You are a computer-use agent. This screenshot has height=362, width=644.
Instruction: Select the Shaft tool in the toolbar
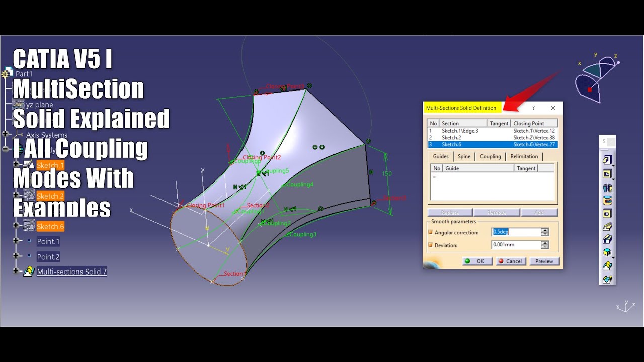click(607, 188)
